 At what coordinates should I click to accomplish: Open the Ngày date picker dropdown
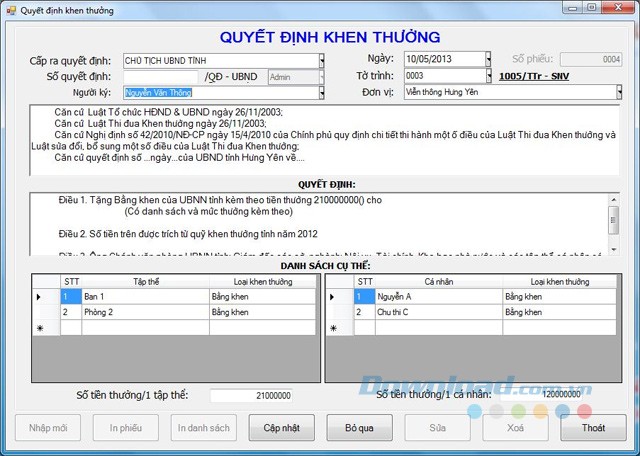click(x=488, y=59)
